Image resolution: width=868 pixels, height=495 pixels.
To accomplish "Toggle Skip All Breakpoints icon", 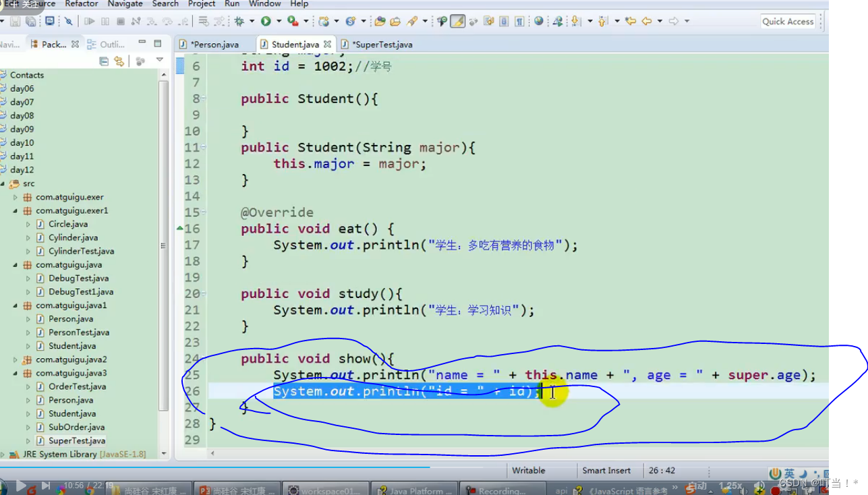I will coord(69,22).
